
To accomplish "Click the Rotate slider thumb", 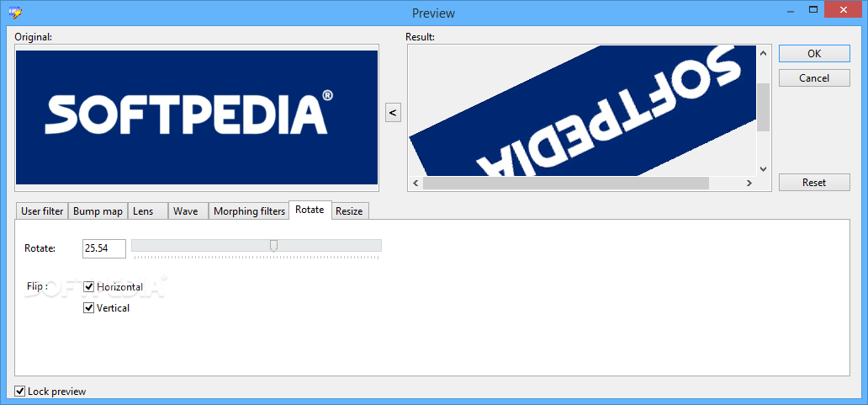I will click(x=273, y=245).
